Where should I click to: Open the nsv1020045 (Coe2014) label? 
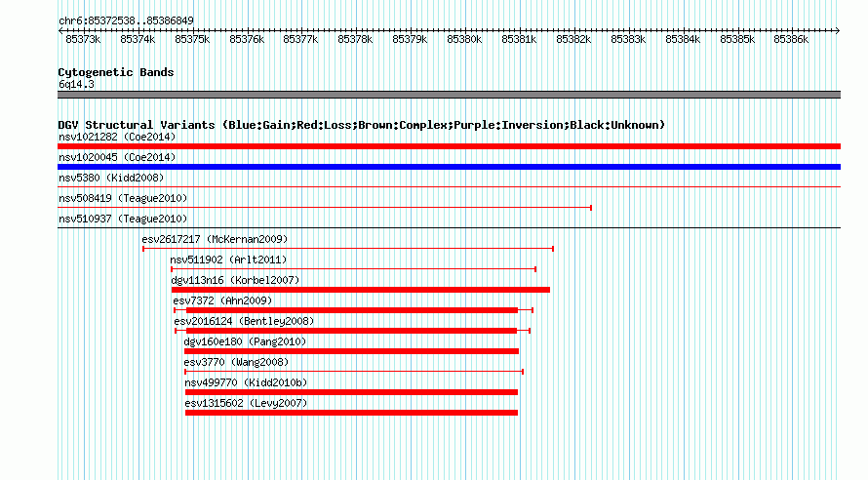coord(117,157)
